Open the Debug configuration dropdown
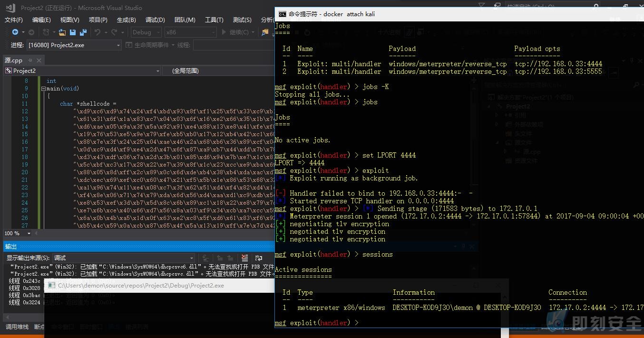This screenshot has height=338, width=644. (146, 32)
